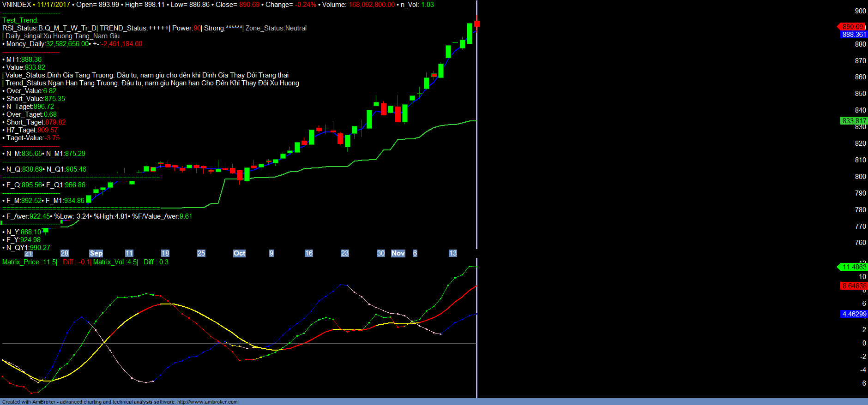Click the blue 4.46299 indicator value tag
The height and width of the screenshot is (405, 868).
(x=854, y=314)
